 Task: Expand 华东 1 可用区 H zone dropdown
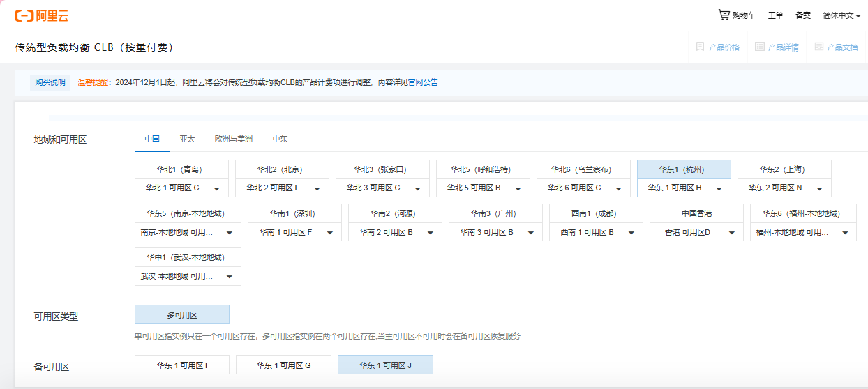pyautogui.click(x=684, y=188)
